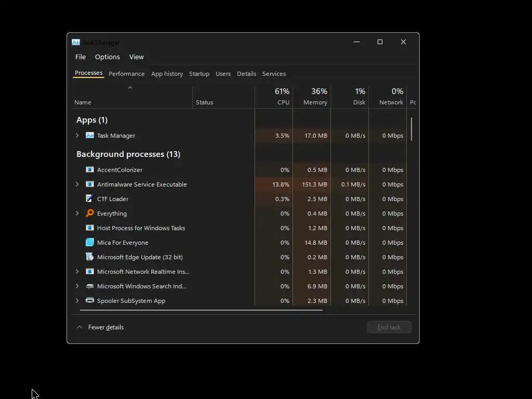532x399 pixels.
Task: Click the AccentColorizer process icon
Action: pyautogui.click(x=89, y=170)
